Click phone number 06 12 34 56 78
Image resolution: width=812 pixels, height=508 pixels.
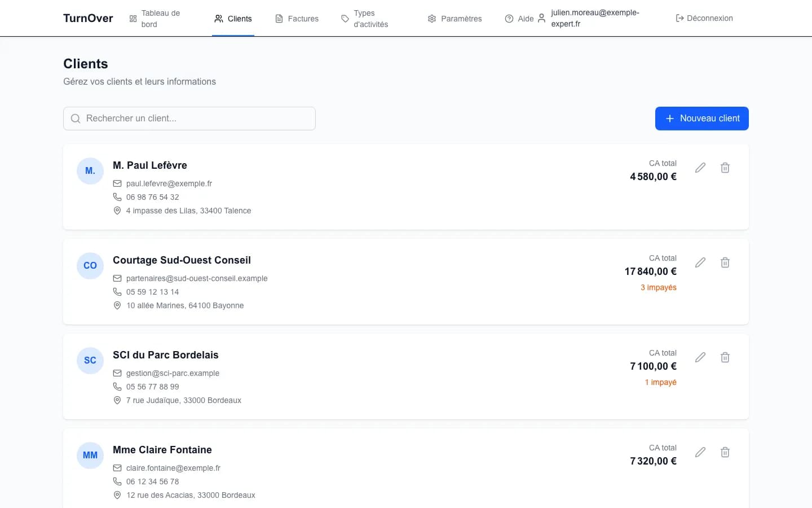point(153,481)
